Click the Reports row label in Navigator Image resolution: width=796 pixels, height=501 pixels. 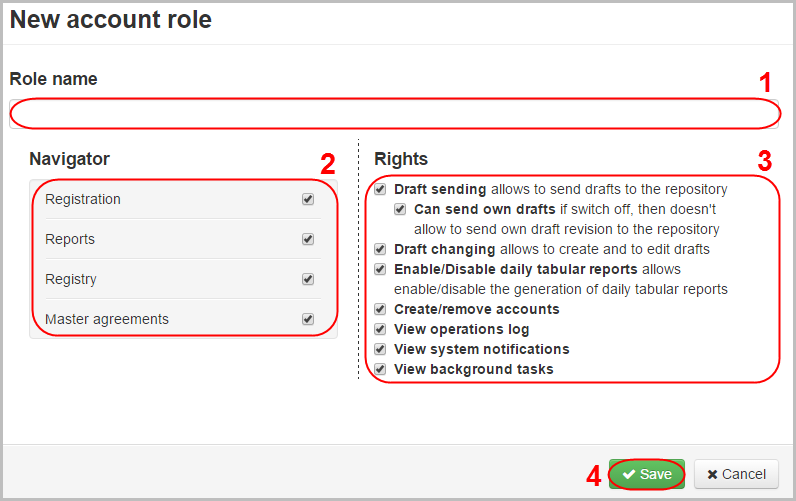70,239
